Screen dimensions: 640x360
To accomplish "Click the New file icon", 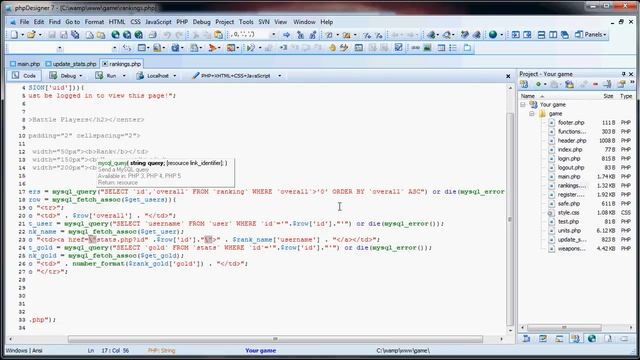I will 14,35.
